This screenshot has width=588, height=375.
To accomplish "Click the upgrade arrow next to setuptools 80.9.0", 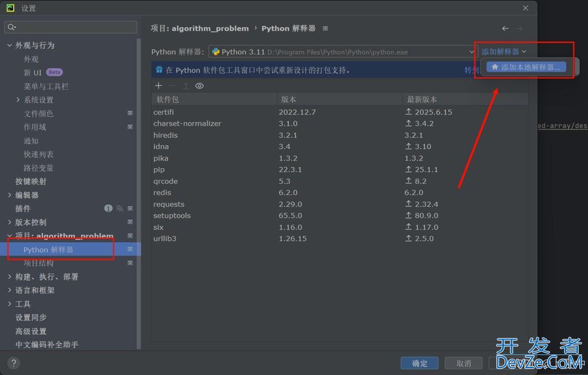I will coord(409,215).
